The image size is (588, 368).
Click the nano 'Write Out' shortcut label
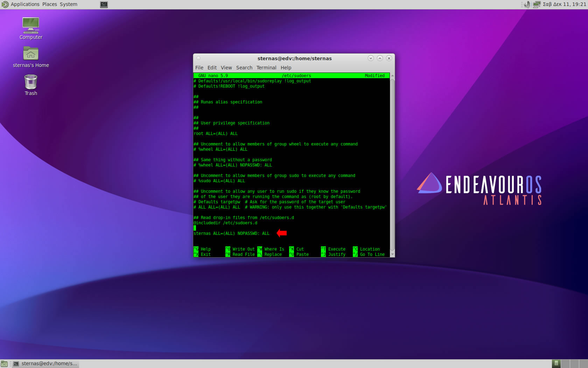[244, 249]
